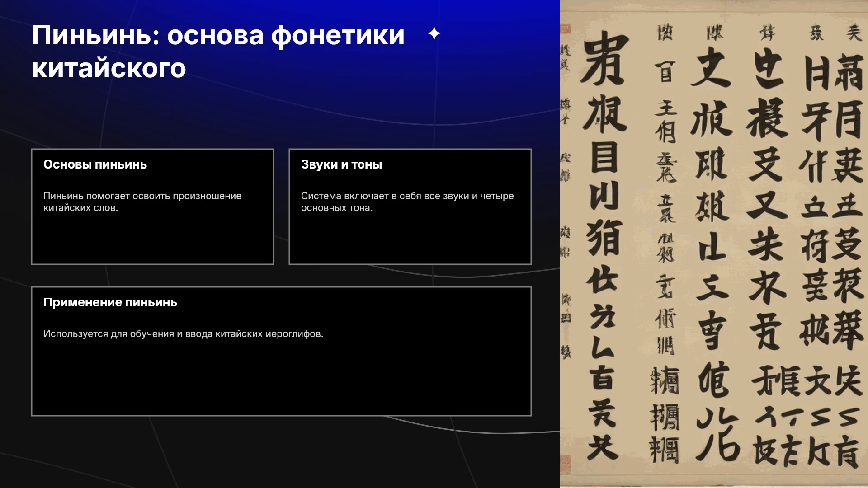
Task: Click the empty area inside 'Применение пиньинь' card
Action: (281, 380)
